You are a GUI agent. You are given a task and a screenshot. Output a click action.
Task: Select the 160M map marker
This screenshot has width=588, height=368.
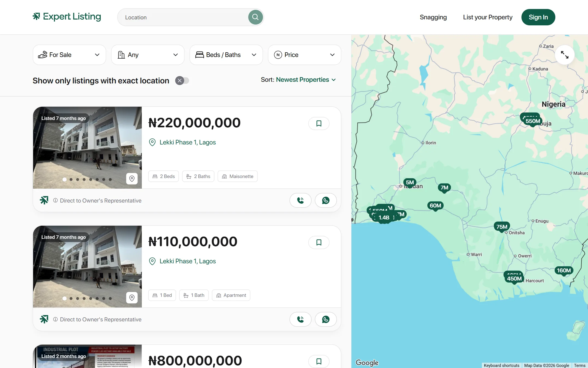coord(564,271)
